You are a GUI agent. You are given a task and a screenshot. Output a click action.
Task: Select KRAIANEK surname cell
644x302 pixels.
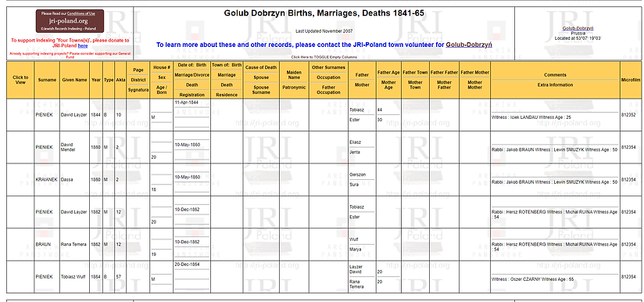(47, 179)
